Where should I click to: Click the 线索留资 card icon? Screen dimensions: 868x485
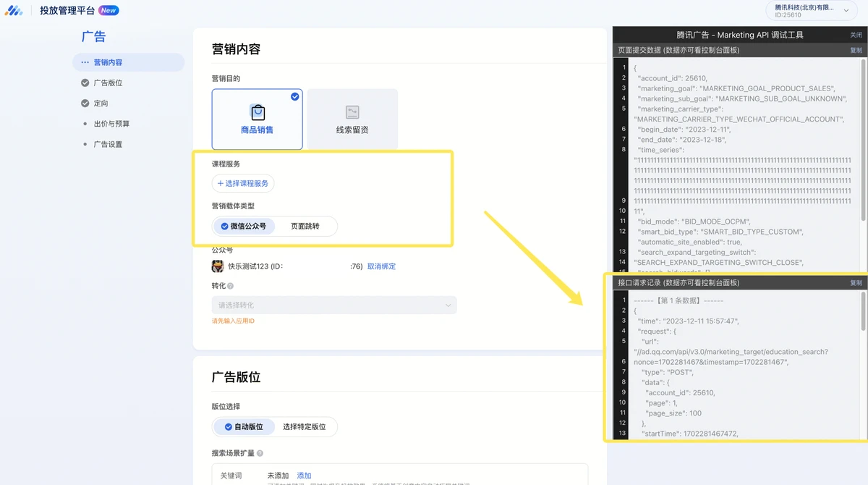(x=352, y=112)
